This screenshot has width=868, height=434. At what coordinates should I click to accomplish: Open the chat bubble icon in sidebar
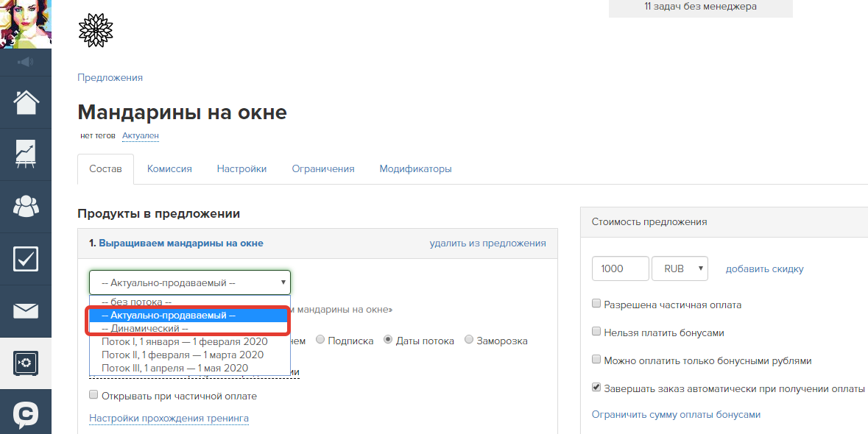pyautogui.click(x=26, y=415)
